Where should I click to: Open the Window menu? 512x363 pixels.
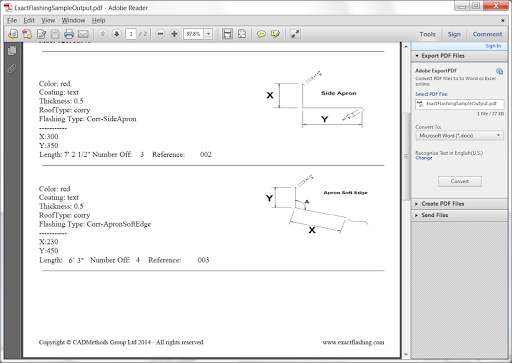click(73, 20)
